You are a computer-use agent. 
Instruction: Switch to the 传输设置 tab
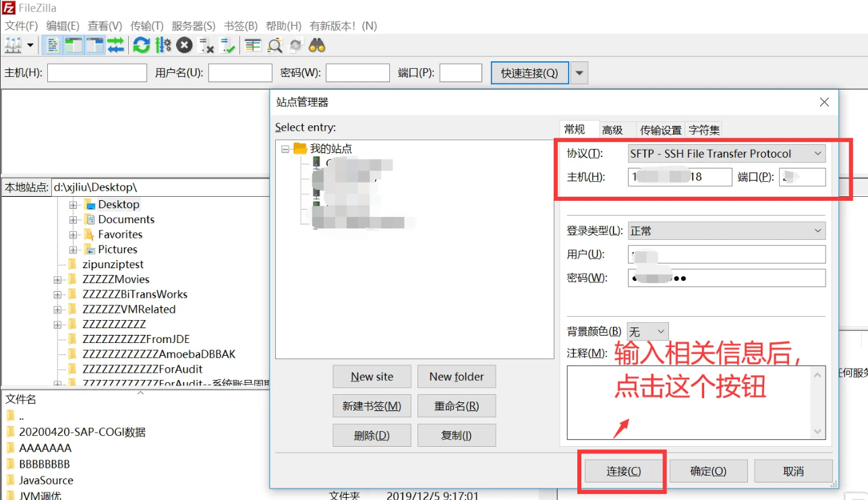660,130
